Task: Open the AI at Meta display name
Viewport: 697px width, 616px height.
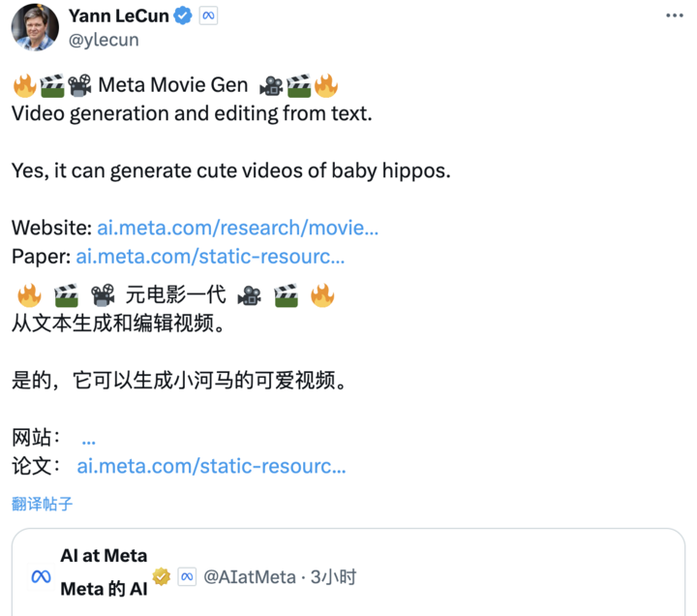Action: coord(104,556)
